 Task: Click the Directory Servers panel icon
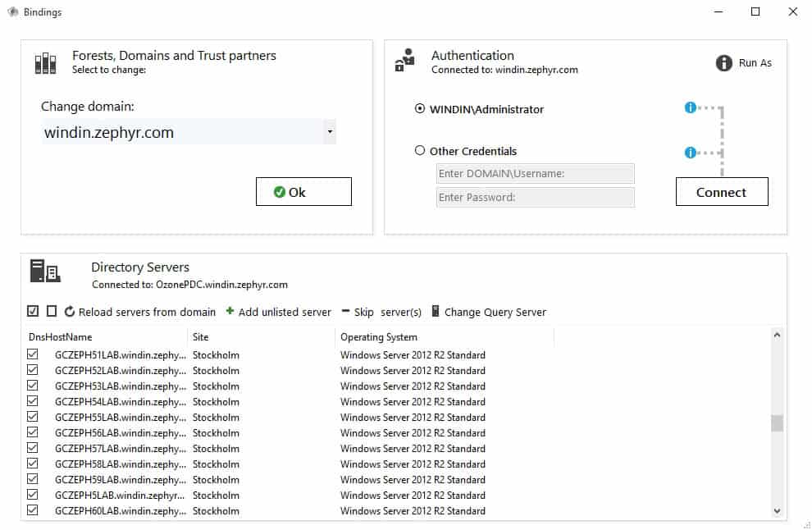(x=46, y=271)
